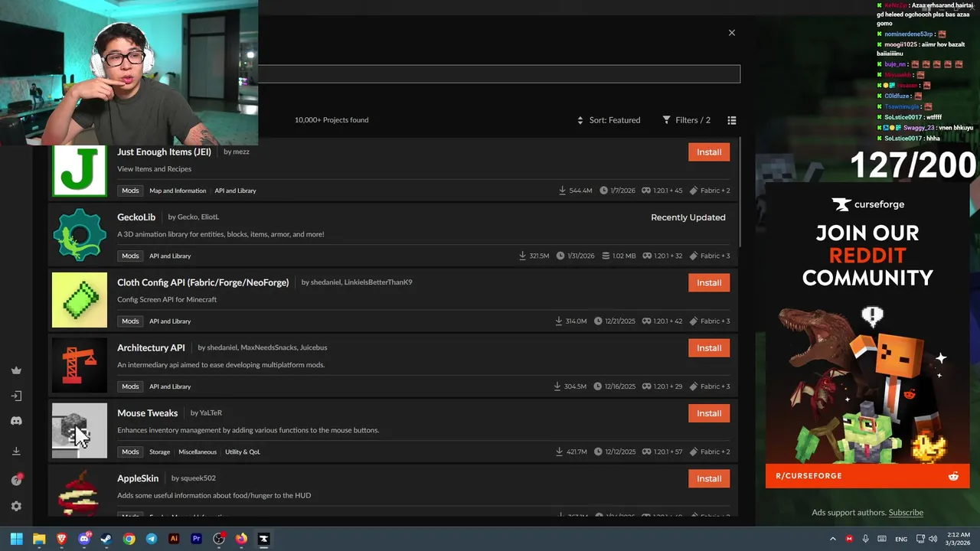Click the Architectury API crane logo

point(80,365)
